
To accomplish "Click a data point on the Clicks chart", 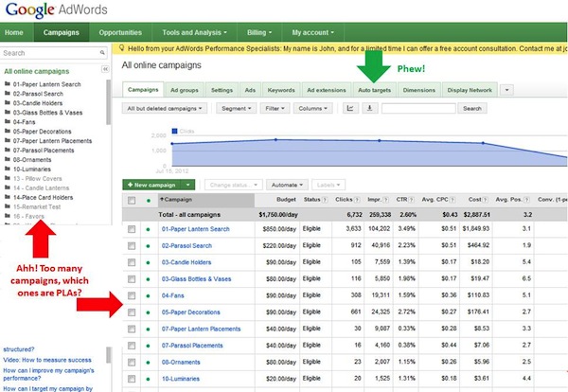I will point(275,140).
